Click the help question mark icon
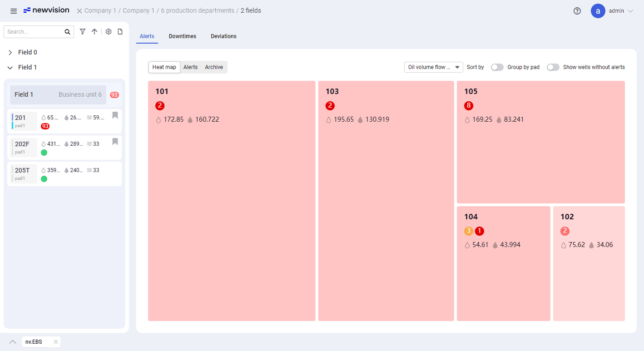The width and height of the screenshot is (644, 351). 577,11
